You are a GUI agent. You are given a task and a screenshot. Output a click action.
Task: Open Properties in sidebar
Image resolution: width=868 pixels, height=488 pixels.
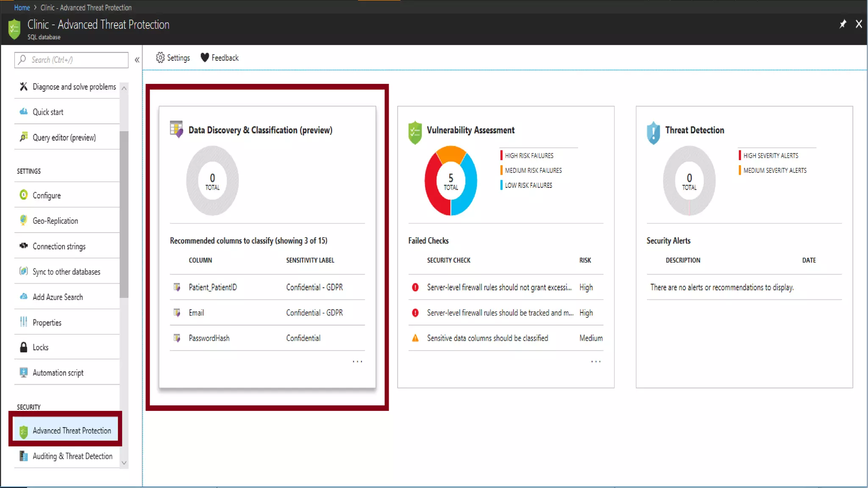[x=67, y=322]
